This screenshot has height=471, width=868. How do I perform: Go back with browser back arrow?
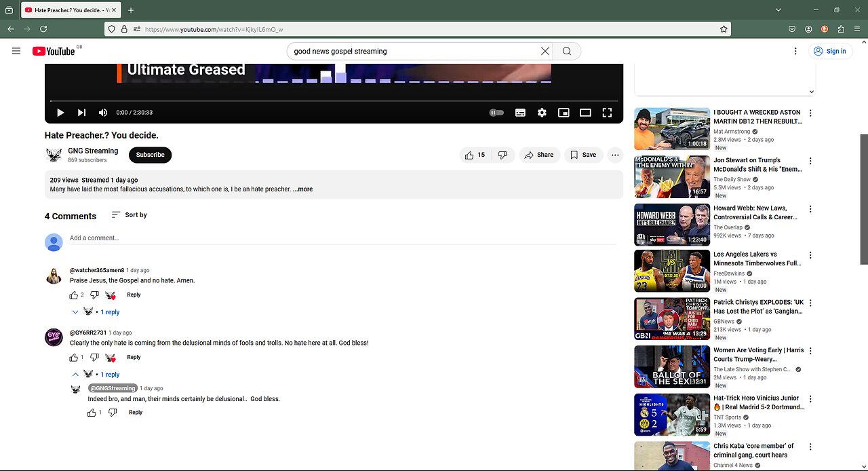pyautogui.click(x=11, y=29)
